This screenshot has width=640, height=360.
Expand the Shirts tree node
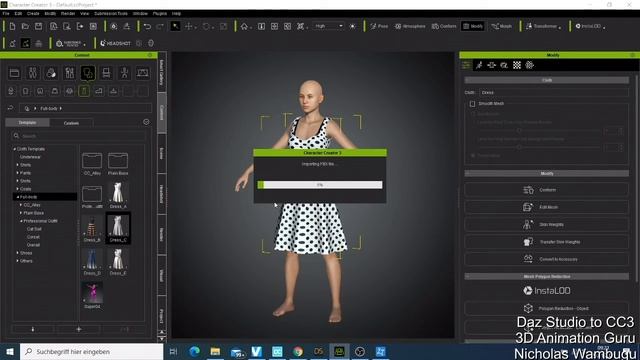(18, 165)
